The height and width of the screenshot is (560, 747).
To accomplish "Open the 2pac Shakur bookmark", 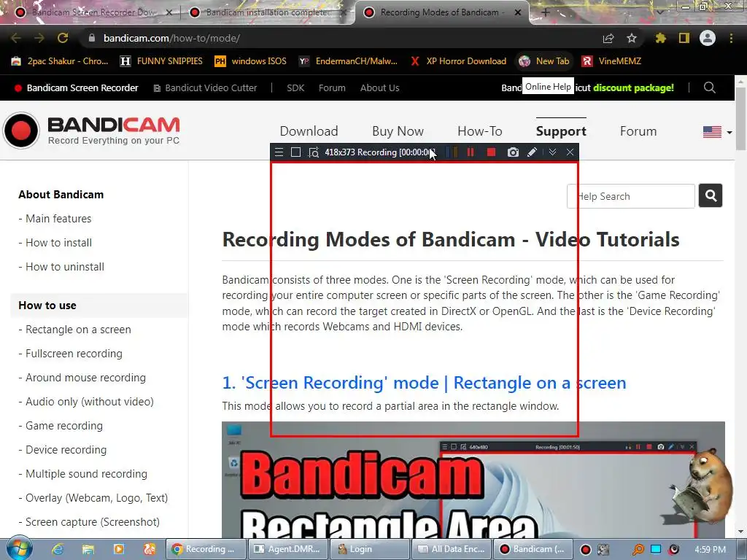I will 60,61.
